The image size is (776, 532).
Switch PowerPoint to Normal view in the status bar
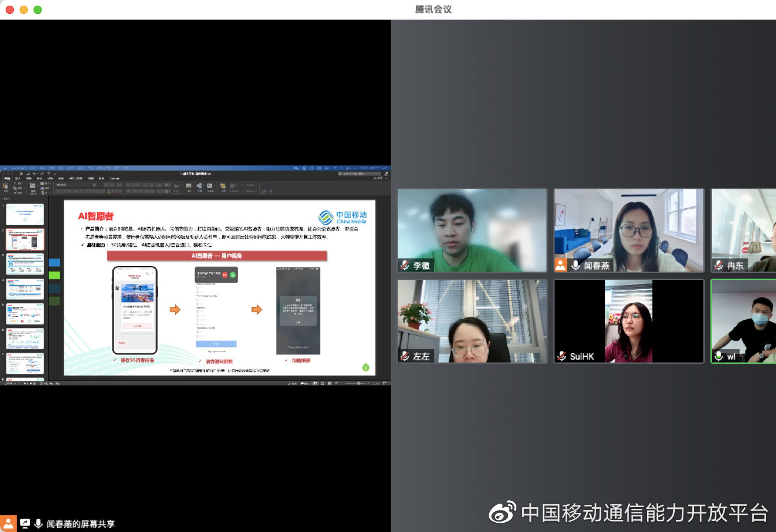click(x=315, y=383)
